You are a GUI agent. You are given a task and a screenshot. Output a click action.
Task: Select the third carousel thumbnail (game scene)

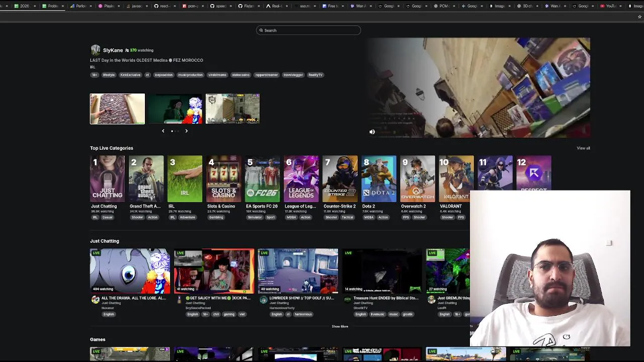232,109
